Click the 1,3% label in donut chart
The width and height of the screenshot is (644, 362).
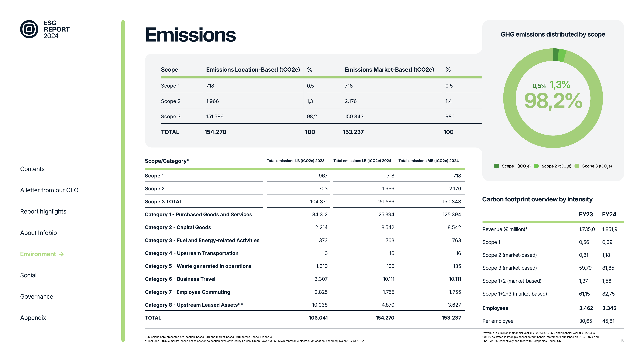560,85
